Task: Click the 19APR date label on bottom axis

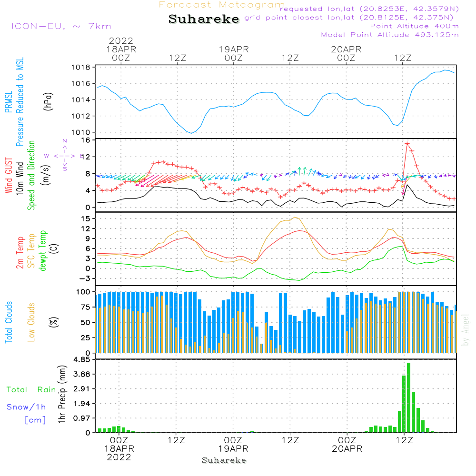Action: coord(233,449)
